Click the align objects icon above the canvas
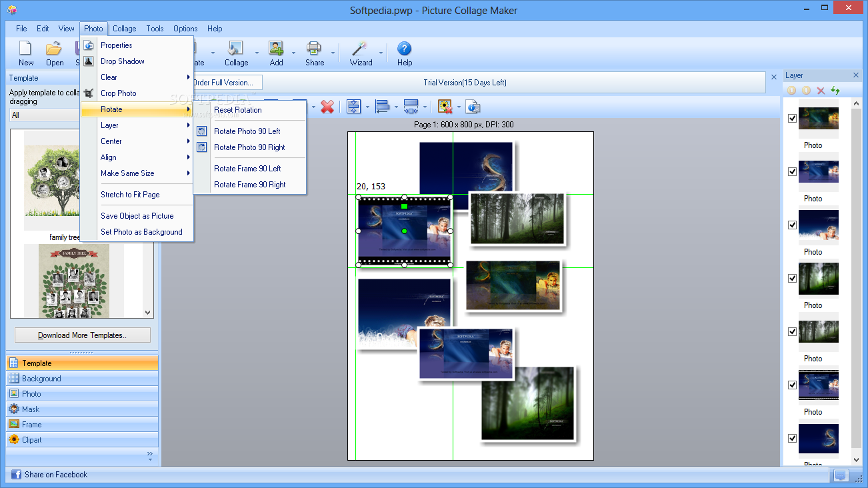 pos(383,107)
